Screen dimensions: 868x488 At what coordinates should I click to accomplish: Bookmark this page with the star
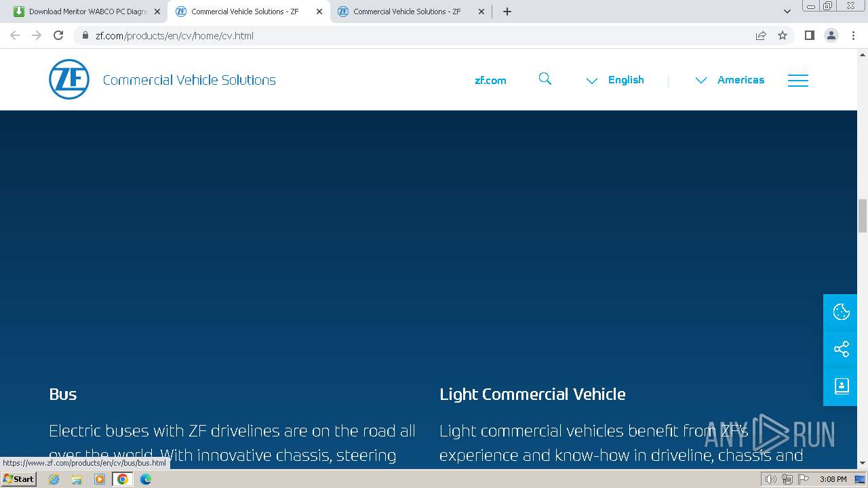click(783, 35)
